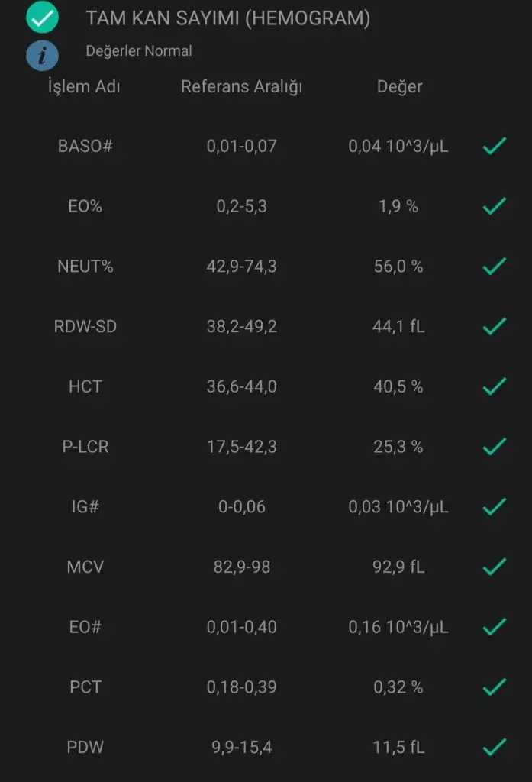Image resolution: width=532 pixels, height=782 pixels.
Task: Tap the checkmark in the EO% row
Action: (x=495, y=206)
